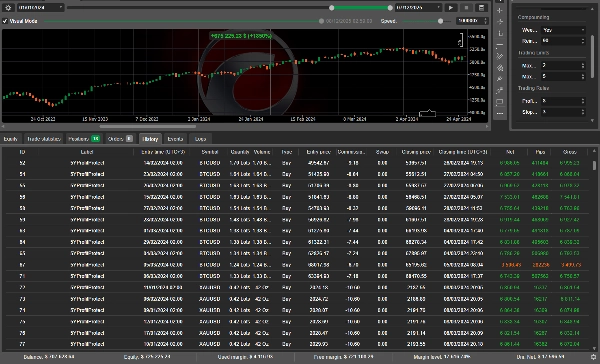The width and height of the screenshot is (600, 364).
Task: Select the crosshair cursor tool
Action: pyautogui.click(x=500, y=11)
